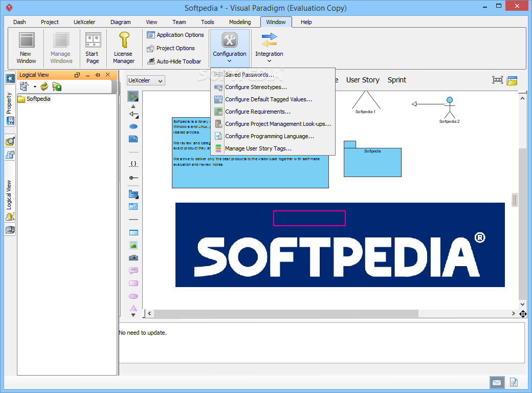Select the Softpedia package shape

point(372,159)
